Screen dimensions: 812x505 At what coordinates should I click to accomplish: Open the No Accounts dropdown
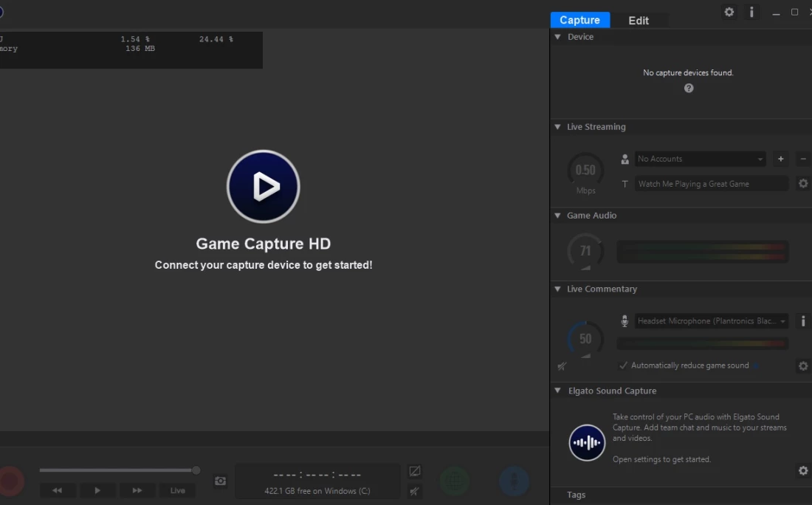tap(700, 159)
